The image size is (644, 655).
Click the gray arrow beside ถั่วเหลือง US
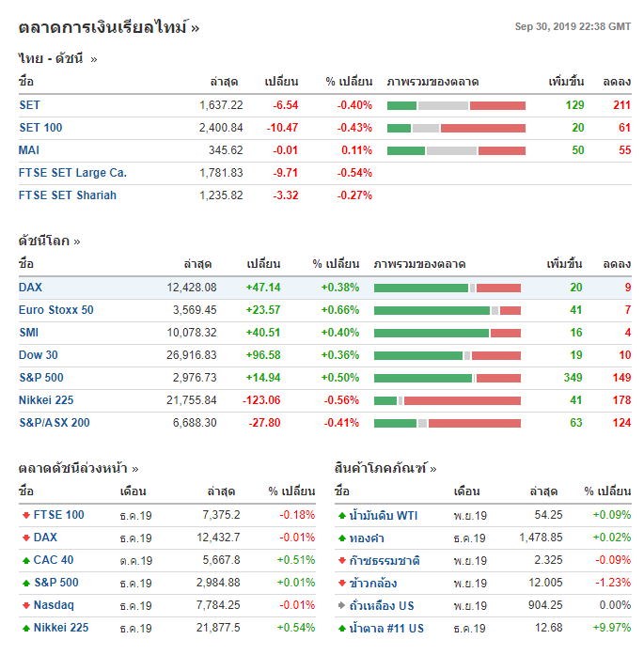pyautogui.click(x=341, y=605)
